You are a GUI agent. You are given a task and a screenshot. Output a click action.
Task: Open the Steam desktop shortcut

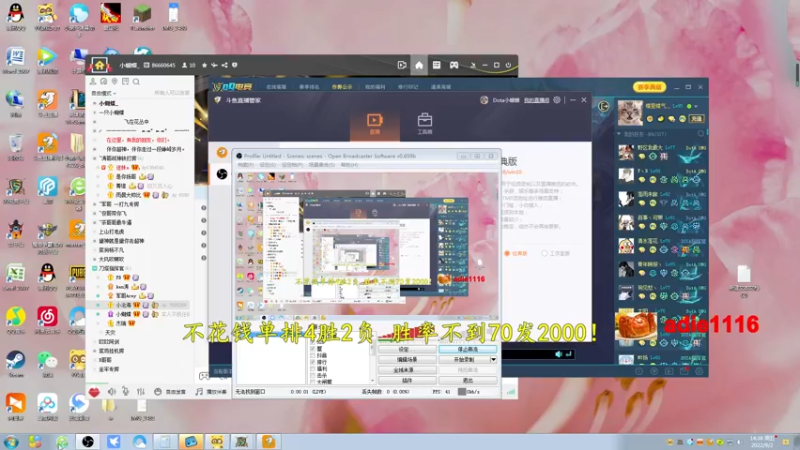click(x=15, y=363)
